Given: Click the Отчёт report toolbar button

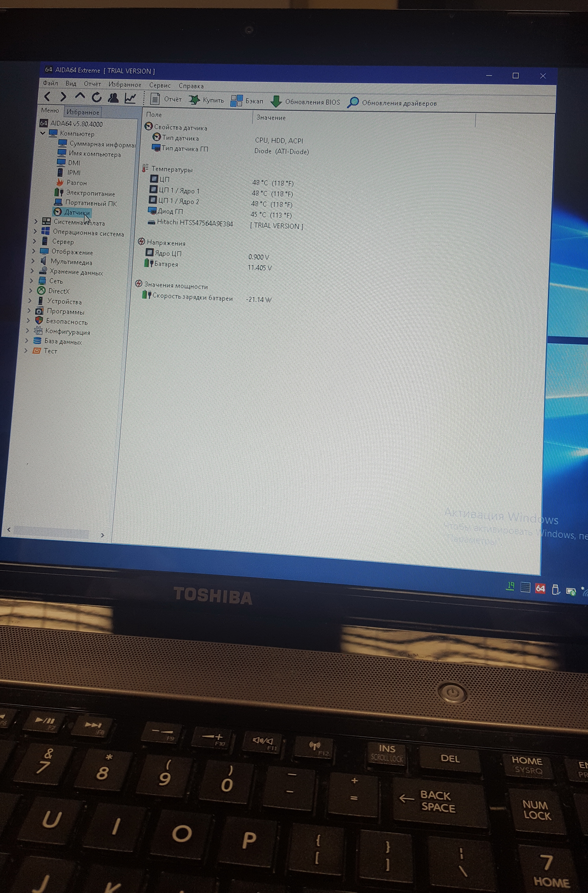Looking at the screenshot, I should click(x=166, y=99).
